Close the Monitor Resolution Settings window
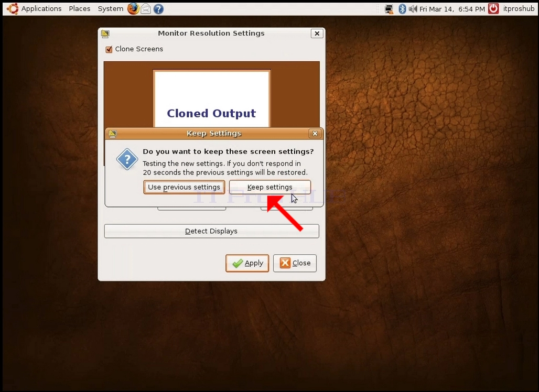The width and height of the screenshot is (539, 392). coord(317,34)
